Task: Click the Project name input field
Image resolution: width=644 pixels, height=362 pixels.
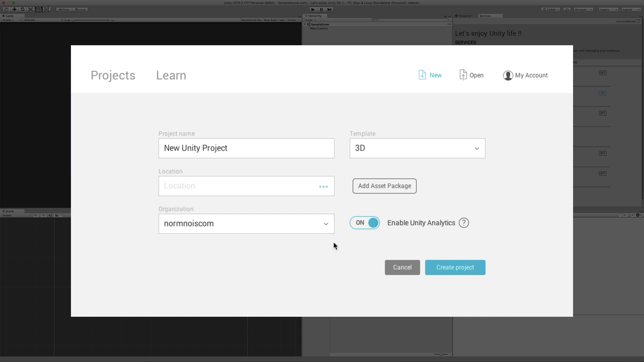Action: tap(246, 148)
